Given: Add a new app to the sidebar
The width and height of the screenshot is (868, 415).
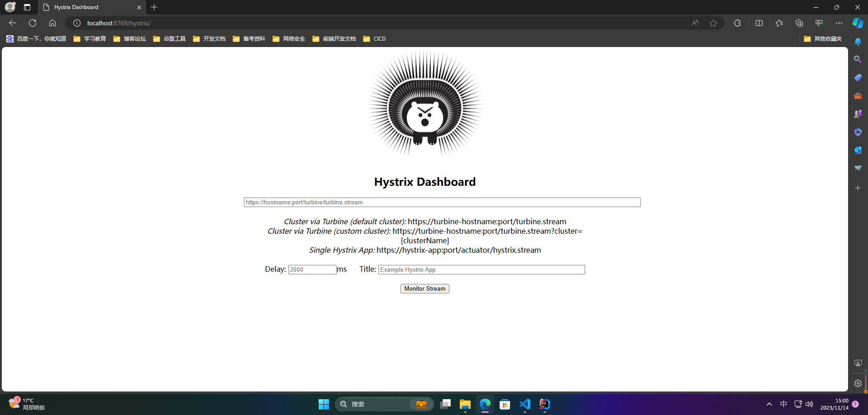Looking at the screenshot, I should 858,188.
